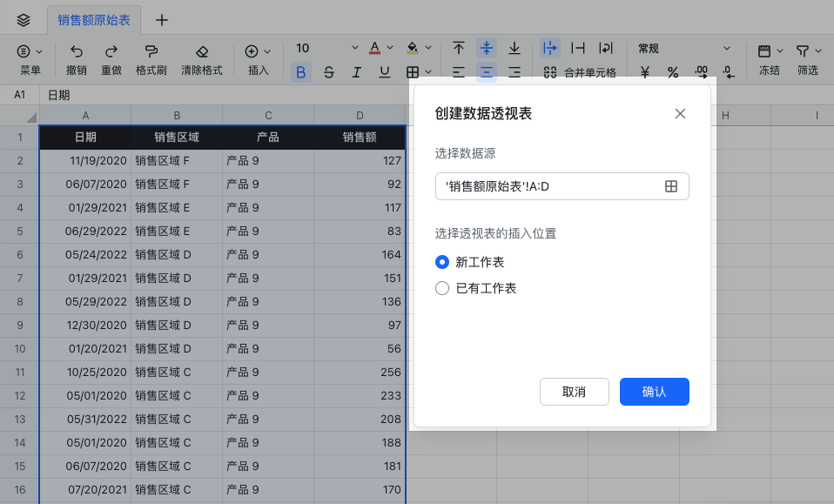
Task: Select row 5 header
Action: pos(20,232)
